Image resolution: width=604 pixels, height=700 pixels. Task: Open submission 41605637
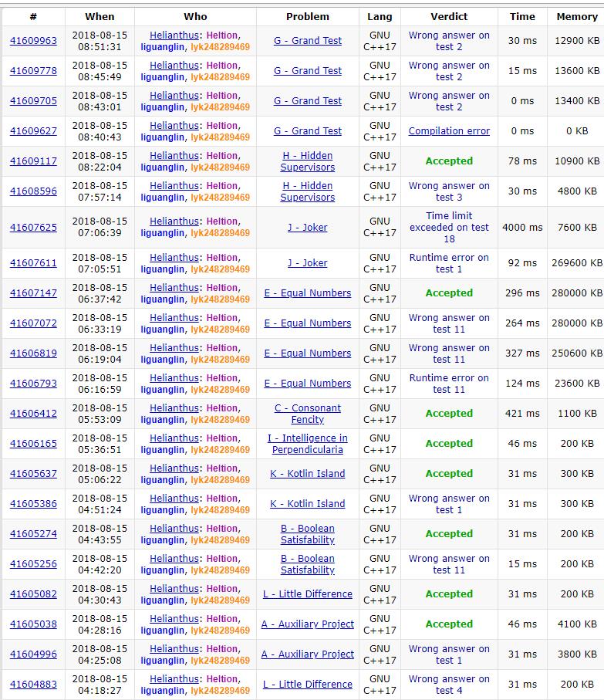33,474
